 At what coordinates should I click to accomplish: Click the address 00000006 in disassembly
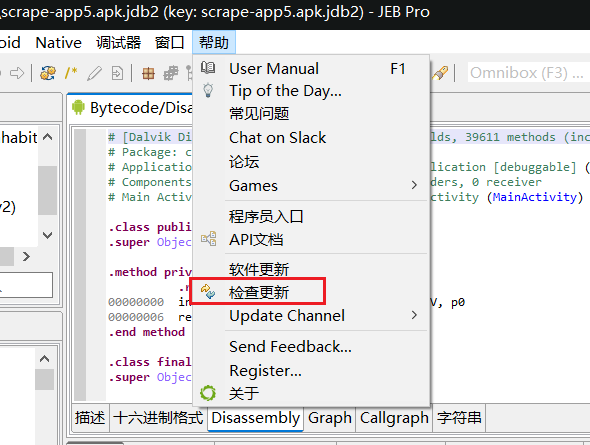tap(136, 317)
